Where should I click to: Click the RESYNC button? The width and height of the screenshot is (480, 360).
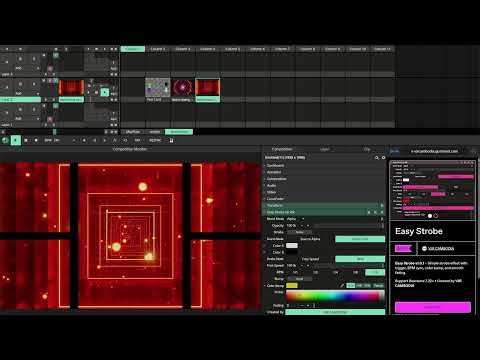155,140
